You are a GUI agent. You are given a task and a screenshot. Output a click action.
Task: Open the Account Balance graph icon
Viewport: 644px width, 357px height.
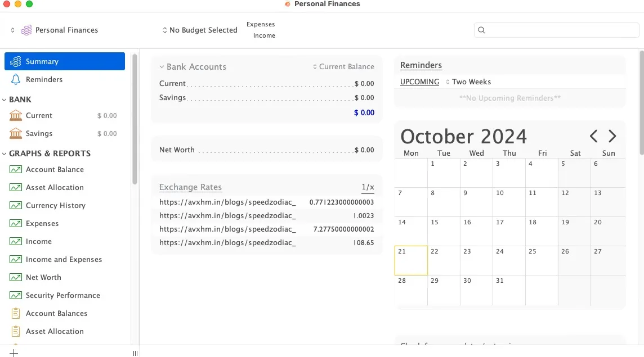click(16, 169)
